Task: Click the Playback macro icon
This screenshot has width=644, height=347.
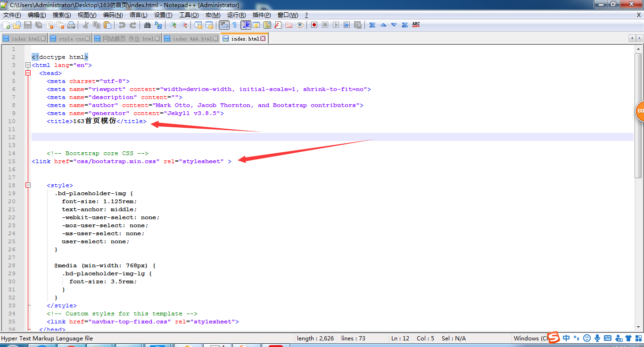Action: [336, 25]
